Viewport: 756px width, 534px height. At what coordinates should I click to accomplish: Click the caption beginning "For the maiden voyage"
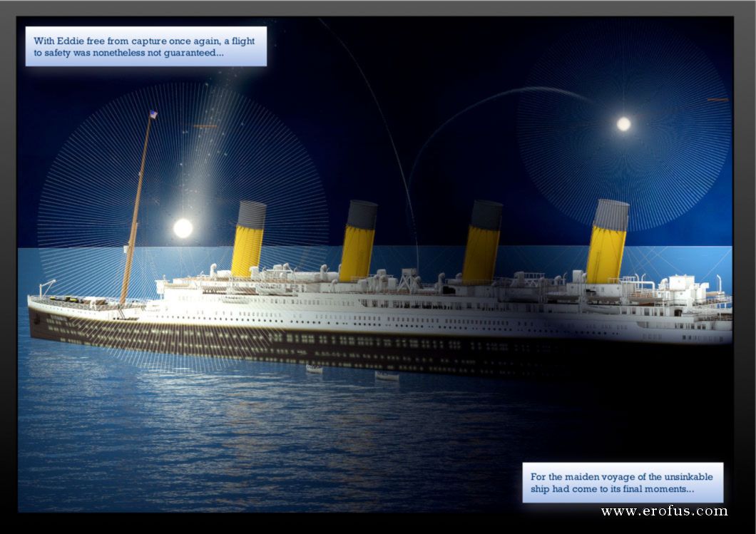click(623, 483)
